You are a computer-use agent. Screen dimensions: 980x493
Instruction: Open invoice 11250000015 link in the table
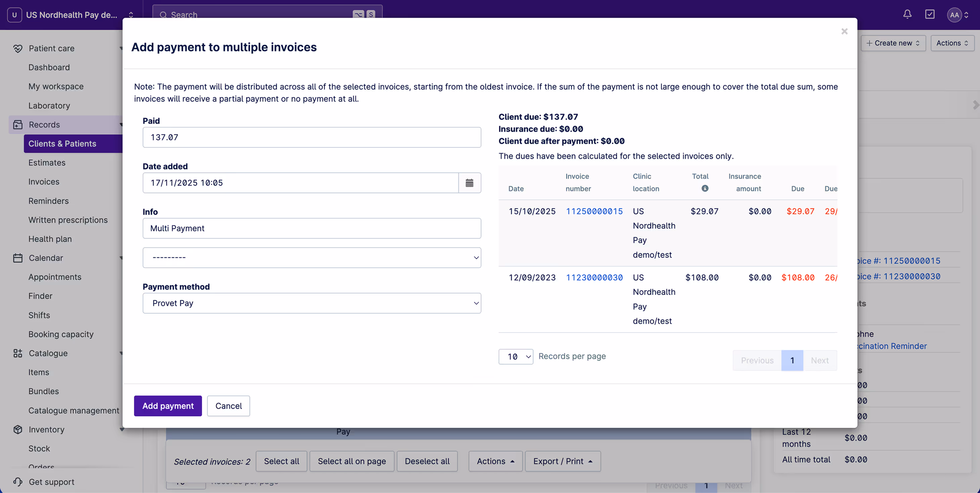click(594, 211)
